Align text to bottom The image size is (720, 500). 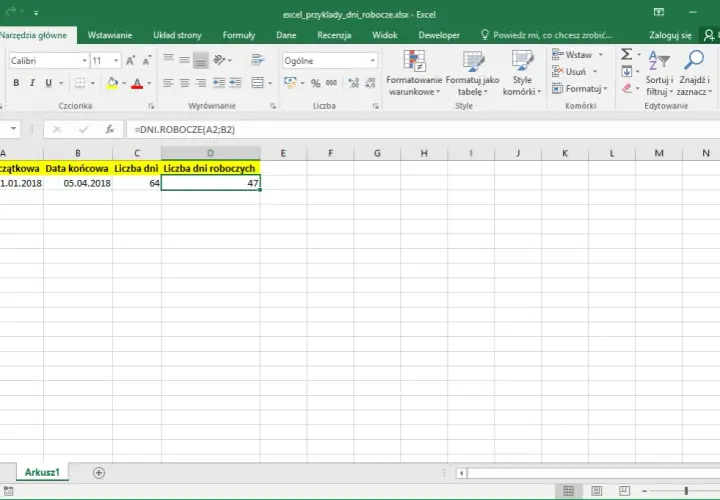pos(201,60)
